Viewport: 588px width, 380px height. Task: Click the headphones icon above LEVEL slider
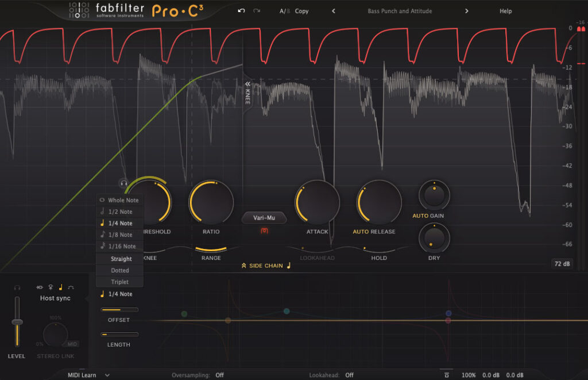[17, 287]
